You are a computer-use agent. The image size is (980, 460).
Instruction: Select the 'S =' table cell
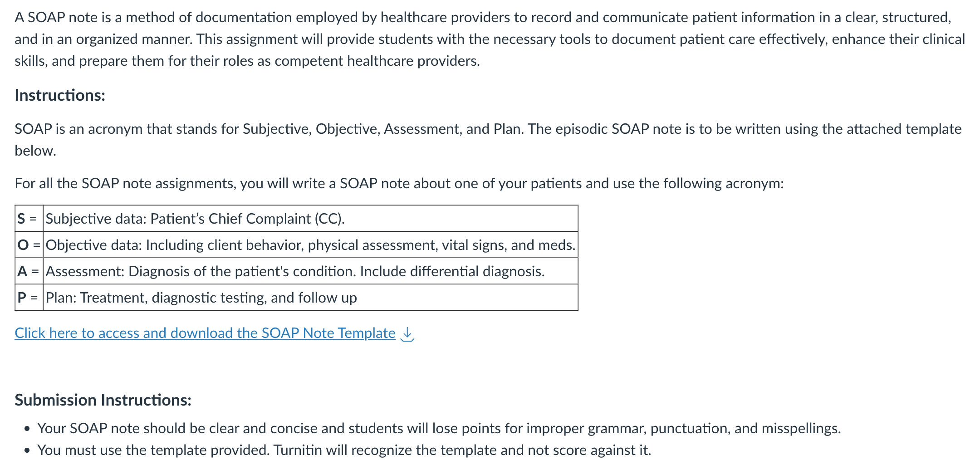click(29, 219)
